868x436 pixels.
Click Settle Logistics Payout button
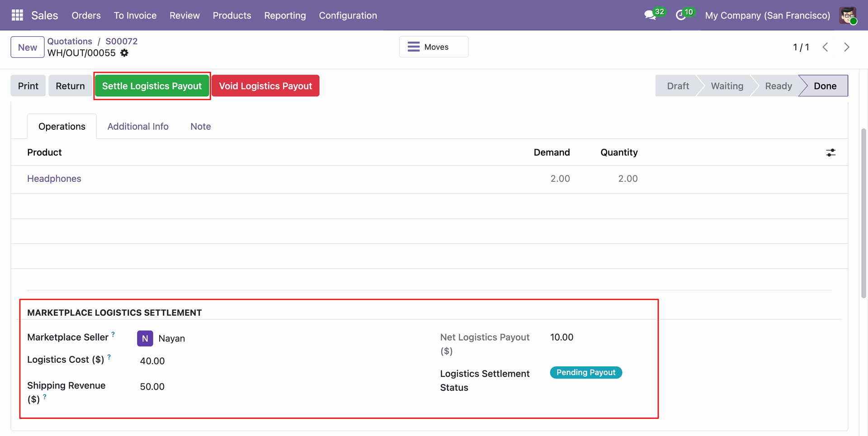[152, 86]
